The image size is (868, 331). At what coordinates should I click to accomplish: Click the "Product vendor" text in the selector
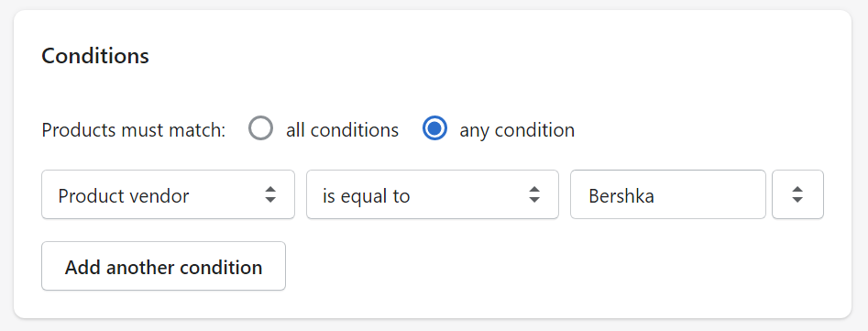click(124, 195)
